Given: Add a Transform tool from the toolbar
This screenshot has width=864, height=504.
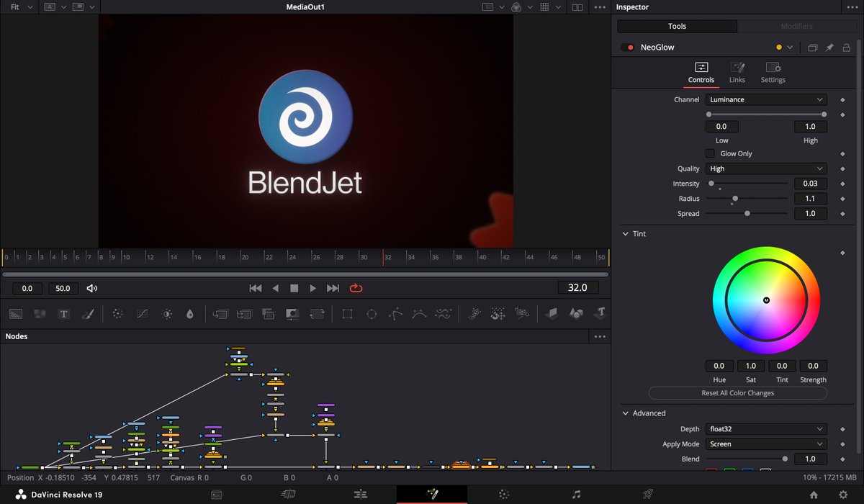Looking at the screenshot, I should 317,314.
